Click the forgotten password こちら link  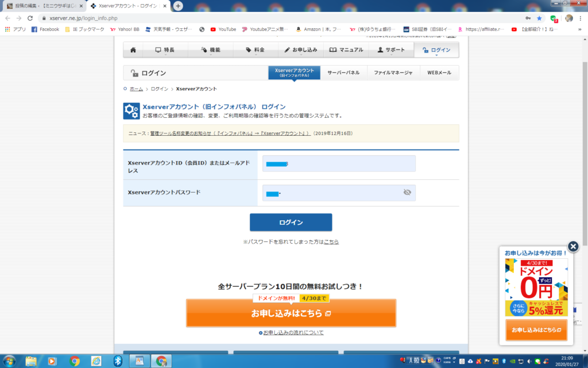[x=331, y=242]
